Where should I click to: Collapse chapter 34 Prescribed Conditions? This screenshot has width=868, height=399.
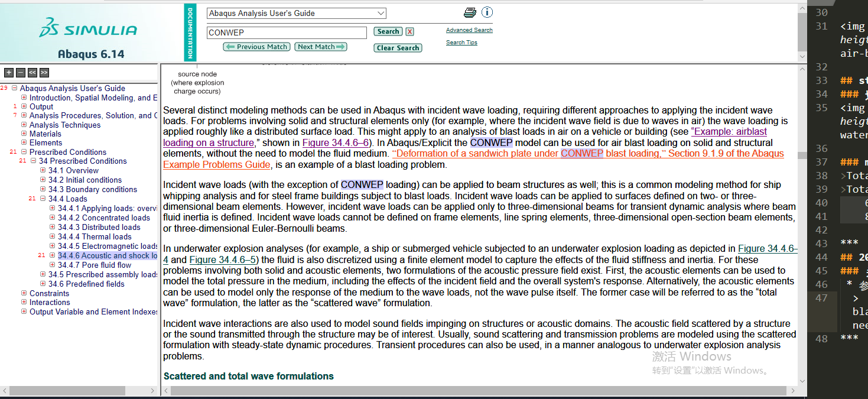[x=33, y=161]
